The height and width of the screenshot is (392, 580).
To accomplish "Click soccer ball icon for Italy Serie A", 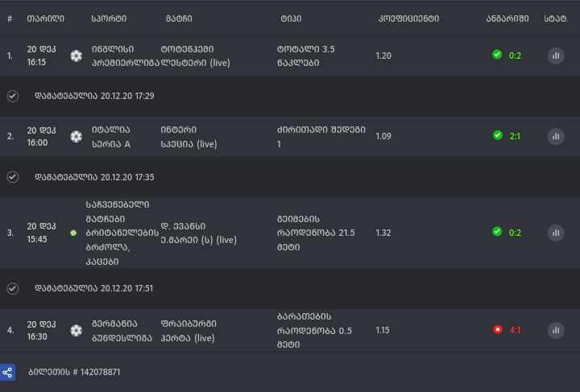I will coord(76,136).
